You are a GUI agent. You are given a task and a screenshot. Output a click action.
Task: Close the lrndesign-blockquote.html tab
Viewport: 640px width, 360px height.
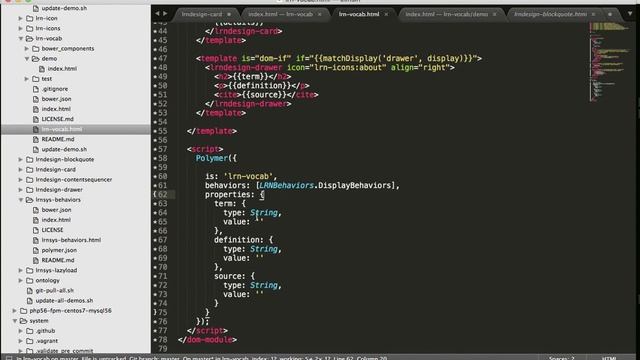tap(593, 14)
